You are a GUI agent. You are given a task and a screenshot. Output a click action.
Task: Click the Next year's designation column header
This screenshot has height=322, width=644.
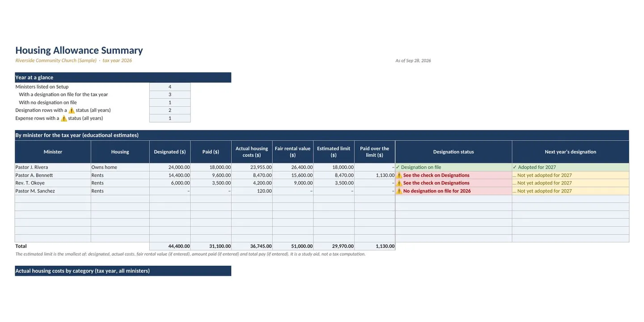(571, 152)
